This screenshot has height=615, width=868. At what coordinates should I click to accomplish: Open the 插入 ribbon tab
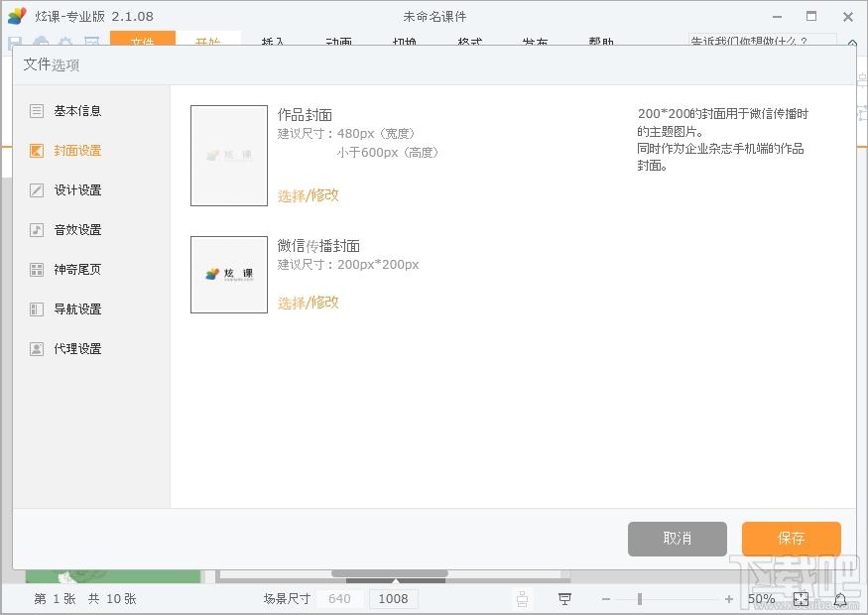pyautogui.click(x=273, y=40)
